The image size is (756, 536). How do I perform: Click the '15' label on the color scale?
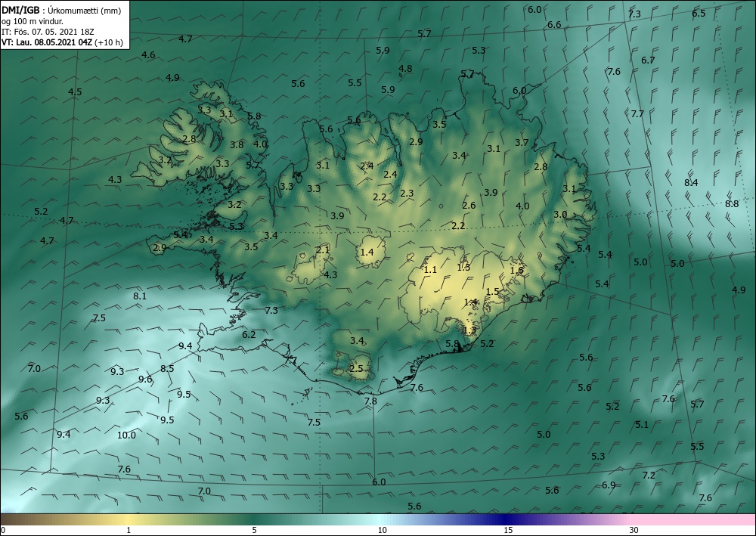[508, 531]
